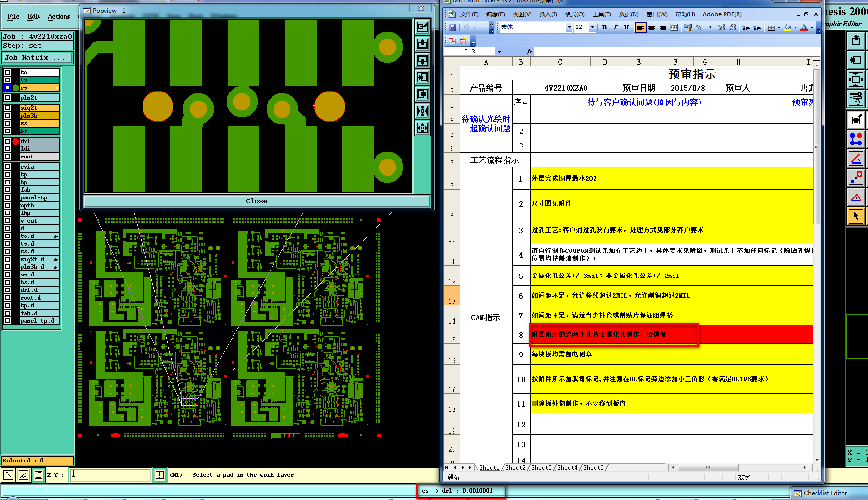Apply percent style format
This screenshot has width=868, height=500.
pyautogui.click(x=699, y=27)
